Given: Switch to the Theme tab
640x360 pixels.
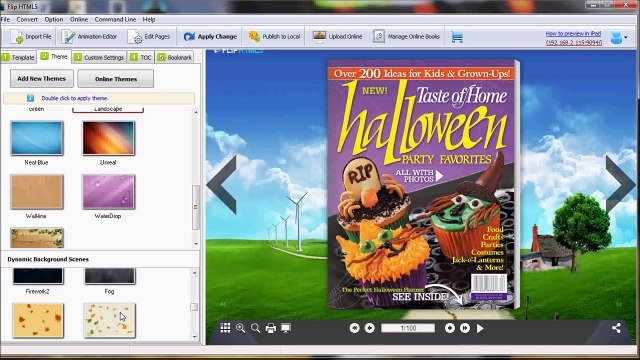Looking at the screenshot, I should (x=54, y=57).
